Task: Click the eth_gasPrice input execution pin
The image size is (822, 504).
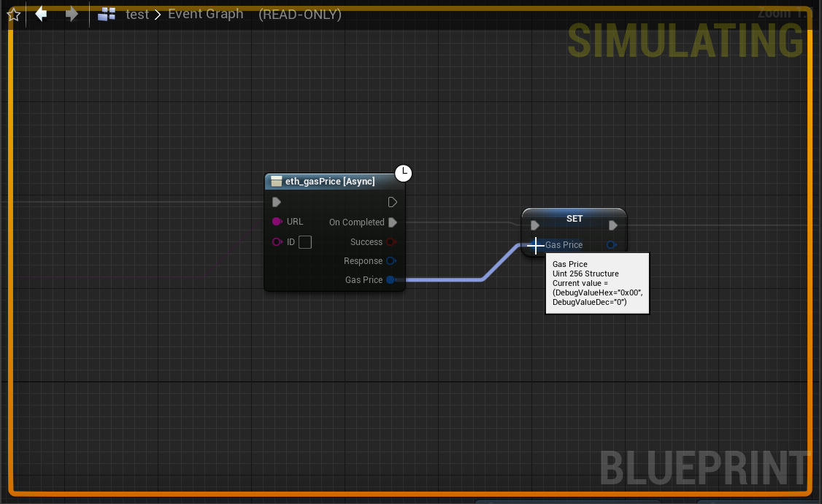Action: [x=277, y=202]
